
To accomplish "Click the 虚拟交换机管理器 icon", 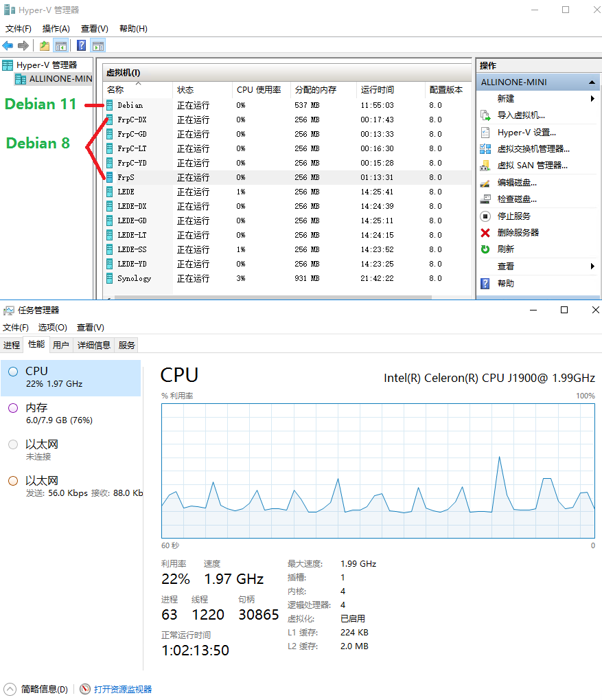I will click(485, 149).
